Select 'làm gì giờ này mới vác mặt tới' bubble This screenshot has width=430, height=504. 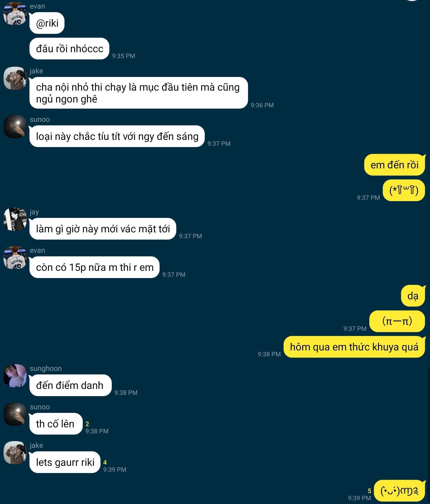click(103, 229)
